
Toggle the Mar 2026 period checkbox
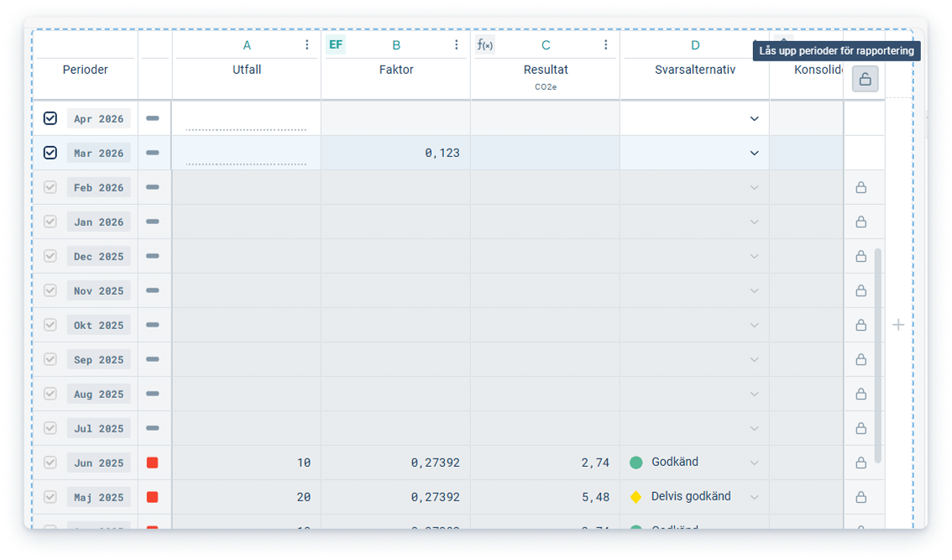[x=50, y=153]
